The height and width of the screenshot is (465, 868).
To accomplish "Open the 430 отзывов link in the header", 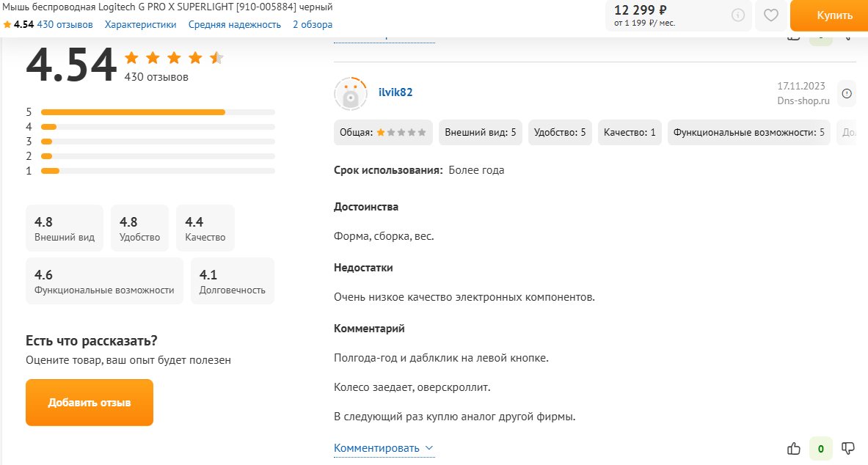I will [x=65, y=24].
